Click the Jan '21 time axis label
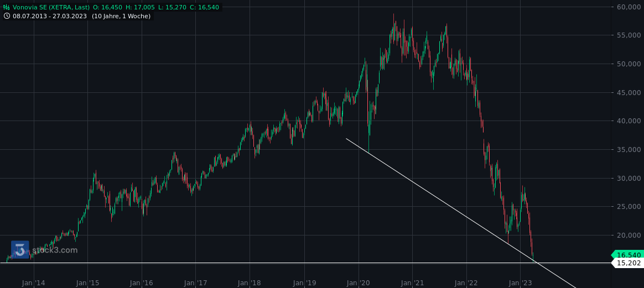The height and width of the screenshot is (288, 644). (412, 282)
